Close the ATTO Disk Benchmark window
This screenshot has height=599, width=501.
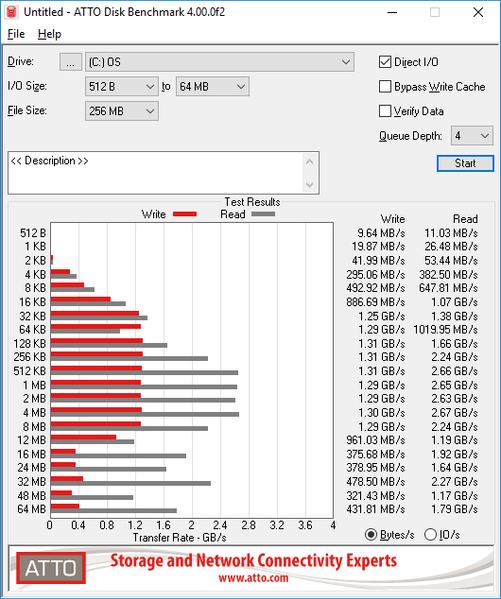[x=478, y=12]
